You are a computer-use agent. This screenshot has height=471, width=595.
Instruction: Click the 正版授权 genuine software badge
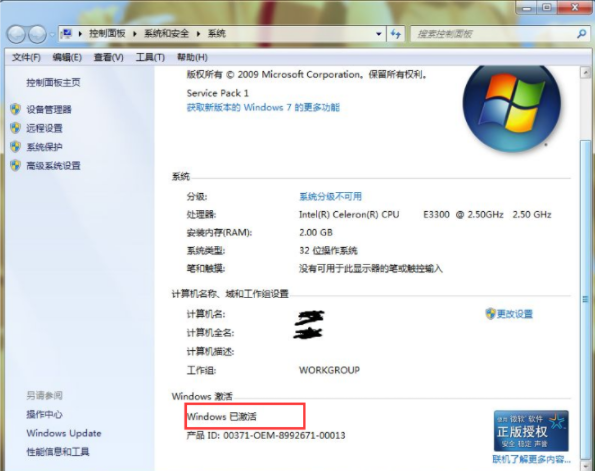[x=531, y=430]
